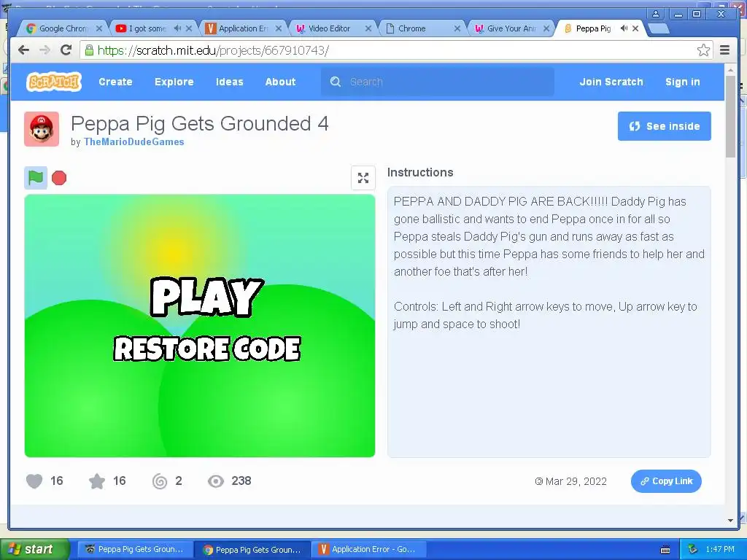Click the Copy Link button

click(x=666, y=481)
